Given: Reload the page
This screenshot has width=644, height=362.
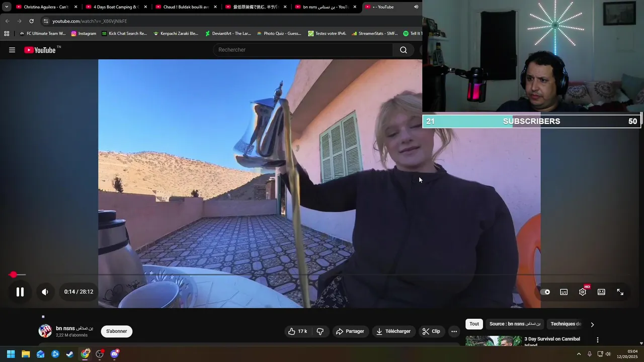Looking at the screenshot, I should tap(31, 21).
